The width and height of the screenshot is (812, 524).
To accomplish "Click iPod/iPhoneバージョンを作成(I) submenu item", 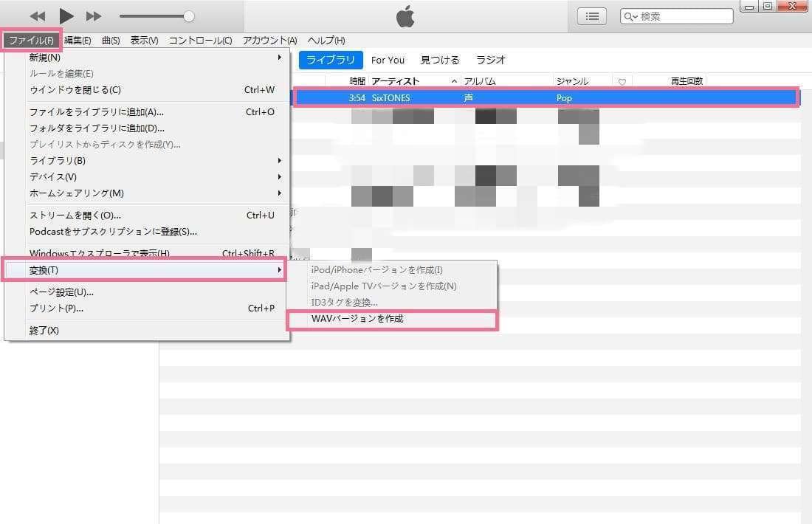I will click(393, 270).
